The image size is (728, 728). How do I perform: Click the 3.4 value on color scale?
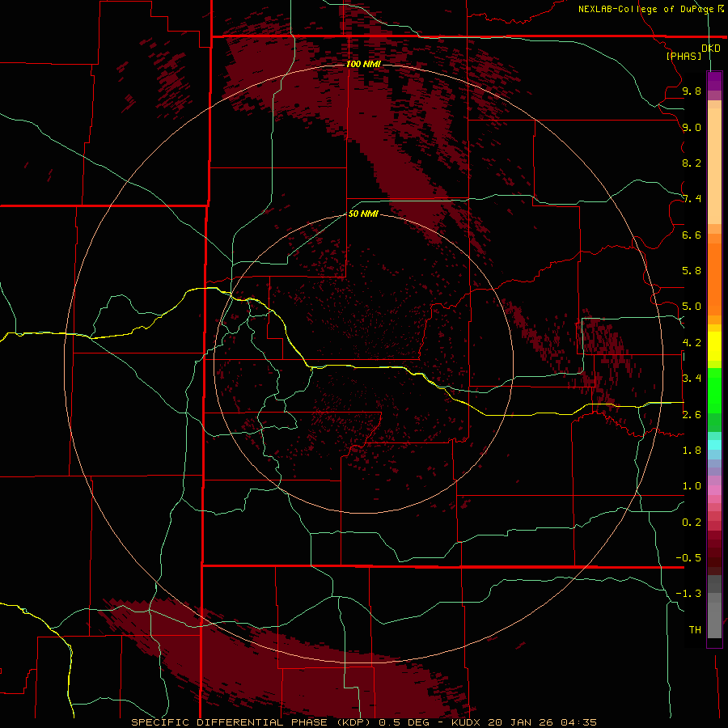click(x=692, y=379)
